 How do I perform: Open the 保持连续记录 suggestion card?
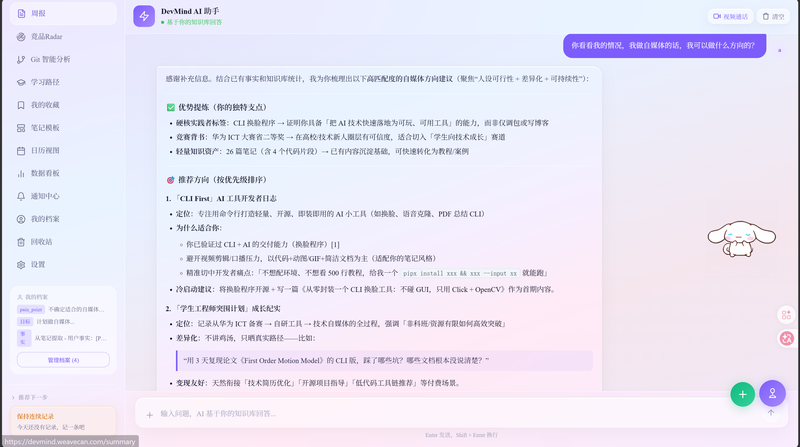63,421
